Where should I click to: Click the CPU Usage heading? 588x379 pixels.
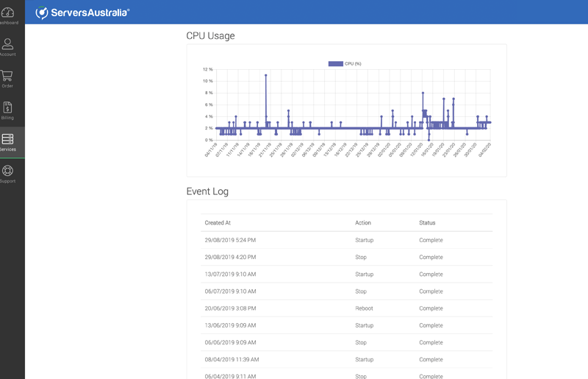[x=210, y=35]
